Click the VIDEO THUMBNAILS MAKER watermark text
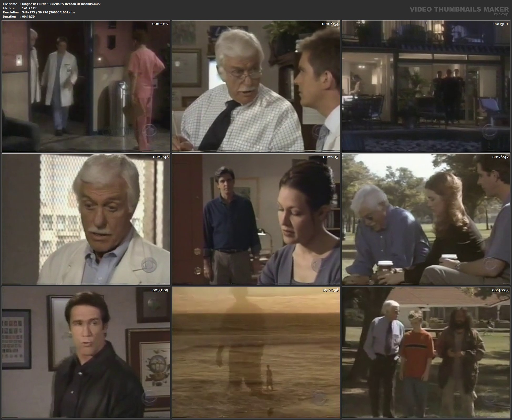 [x=459, y=9]
